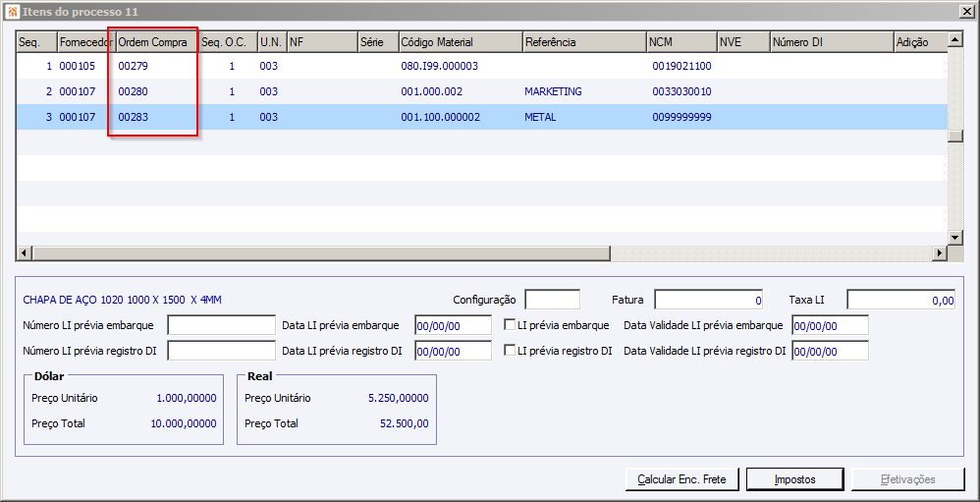Close the Itens do processo window
This screenshot has height=502, width=980.
(966, 11)
